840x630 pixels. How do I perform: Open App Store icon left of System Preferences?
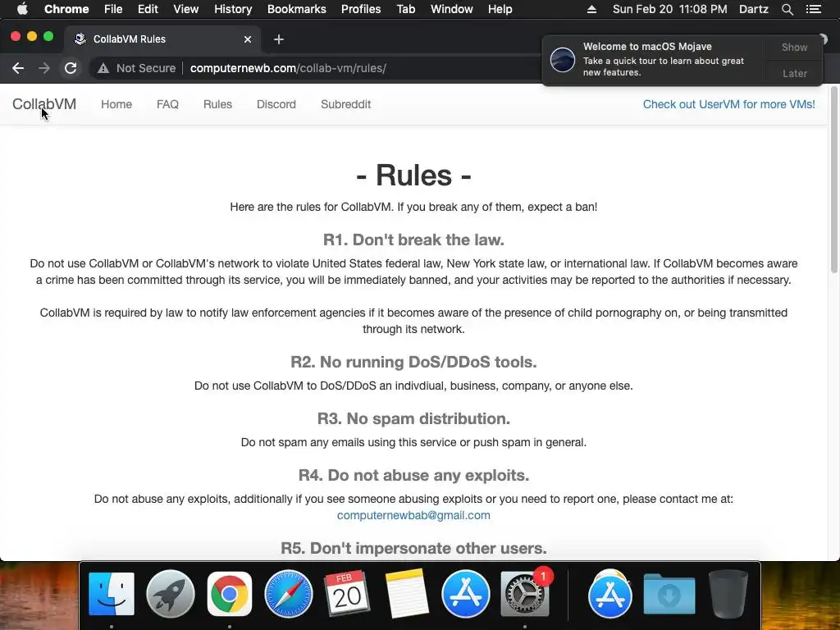click(x=466, y=594)
